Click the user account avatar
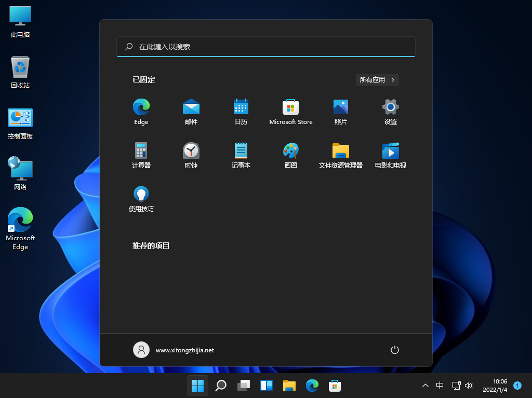 141,350
